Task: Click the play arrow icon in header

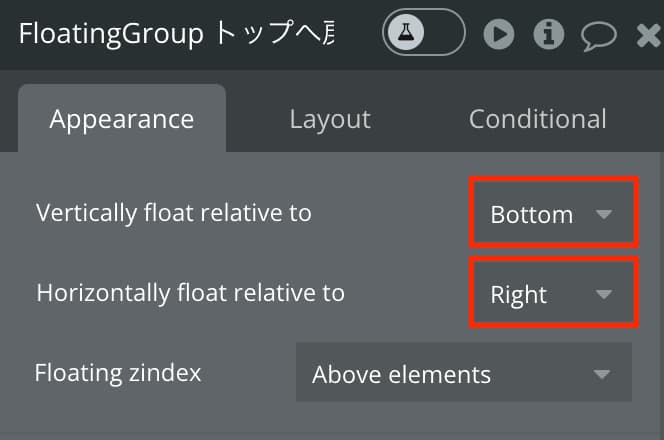Action: tap(499, 34)
